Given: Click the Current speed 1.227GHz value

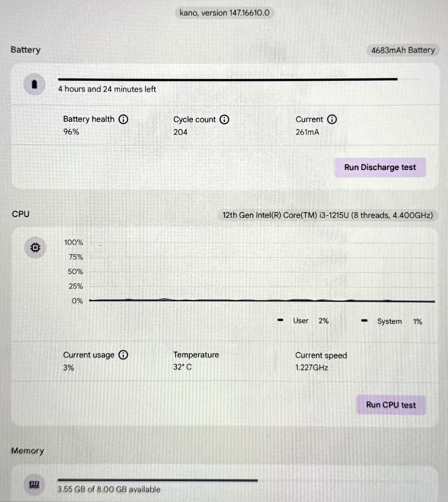Looking at the screenshot, I should (x=312, y=368).
